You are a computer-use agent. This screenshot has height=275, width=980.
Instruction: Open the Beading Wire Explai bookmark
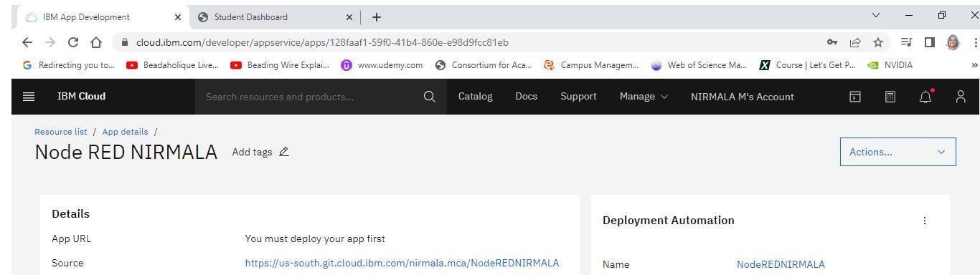click(x=279, y=65)
